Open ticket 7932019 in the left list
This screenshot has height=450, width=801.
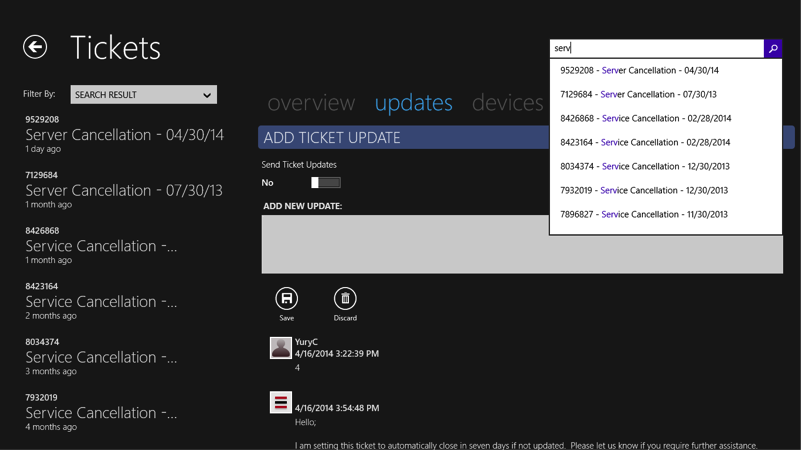click(x=101, y=413)
